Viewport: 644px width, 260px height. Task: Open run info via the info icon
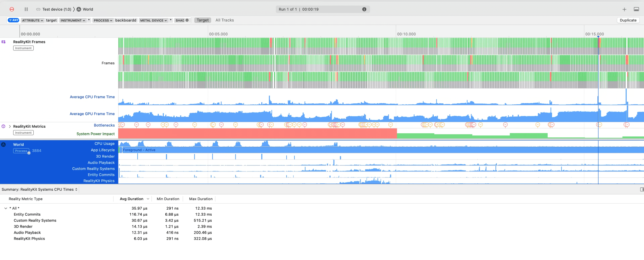pos(364,9)
